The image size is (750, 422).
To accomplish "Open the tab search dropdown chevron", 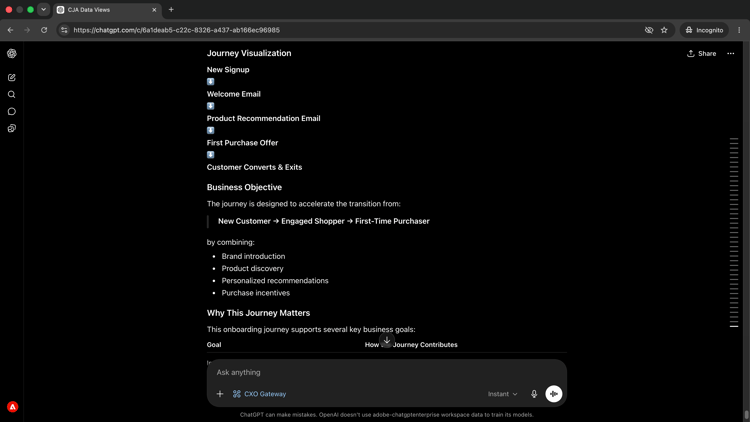I will (44, 10).
